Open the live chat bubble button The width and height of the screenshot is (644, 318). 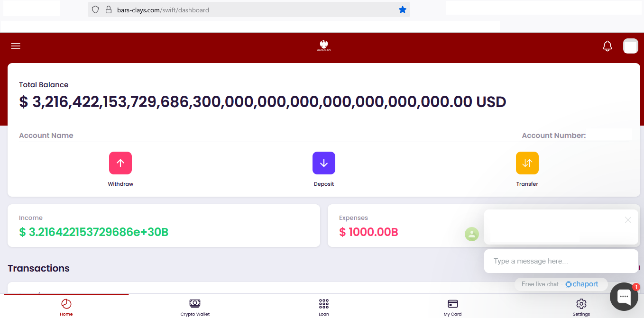point(624,297)
